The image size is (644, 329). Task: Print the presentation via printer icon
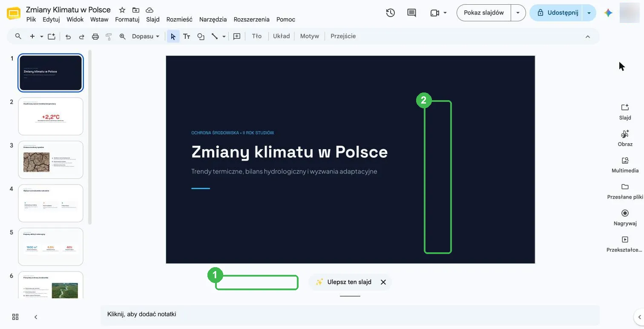pyautogui.click(x=95, y=37)
